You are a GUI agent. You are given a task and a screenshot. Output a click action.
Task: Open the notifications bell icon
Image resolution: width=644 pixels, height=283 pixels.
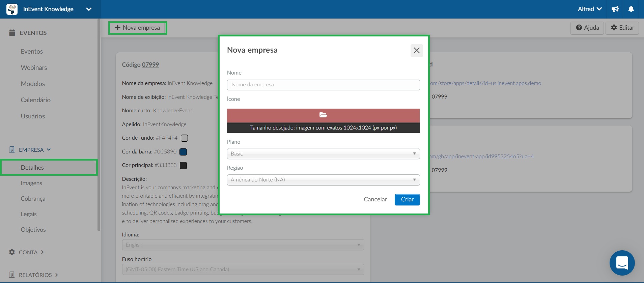631,9
